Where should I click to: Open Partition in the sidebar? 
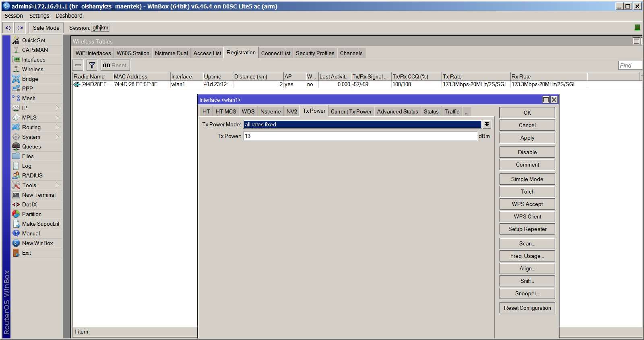(x=32, y=214)
